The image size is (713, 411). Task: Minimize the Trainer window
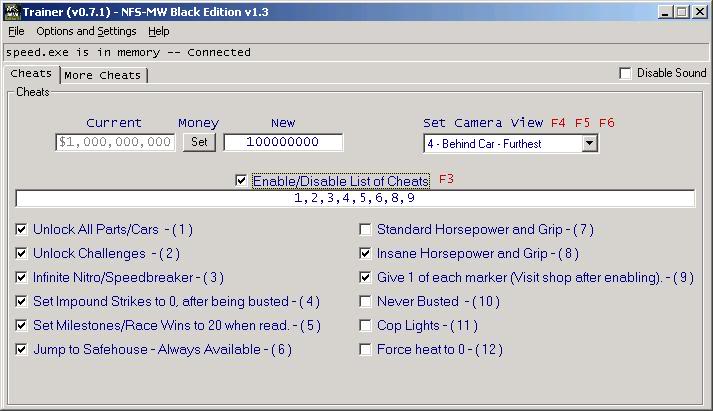point(665,12)
